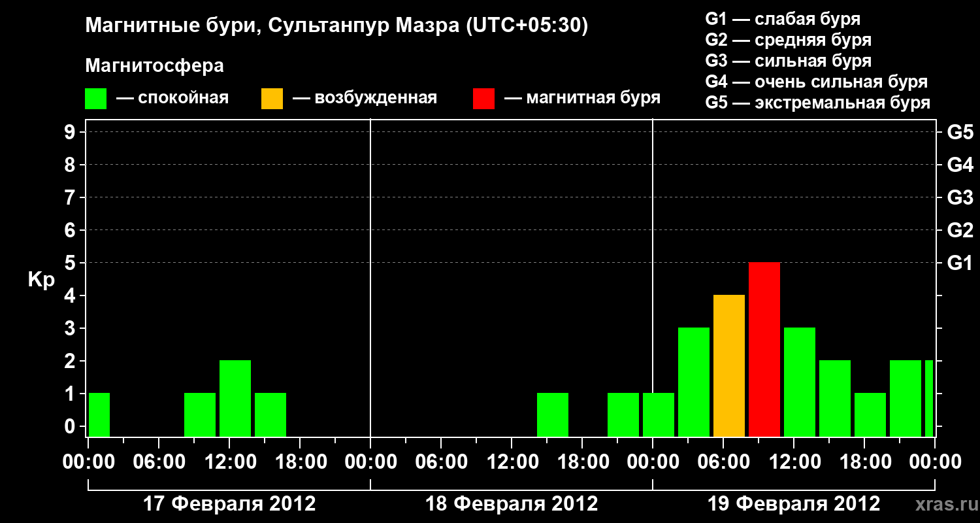This screenshot has height=523, width=980.
Task: Click 'G1 — слабая буря' legend line
Action: point(783,19)
